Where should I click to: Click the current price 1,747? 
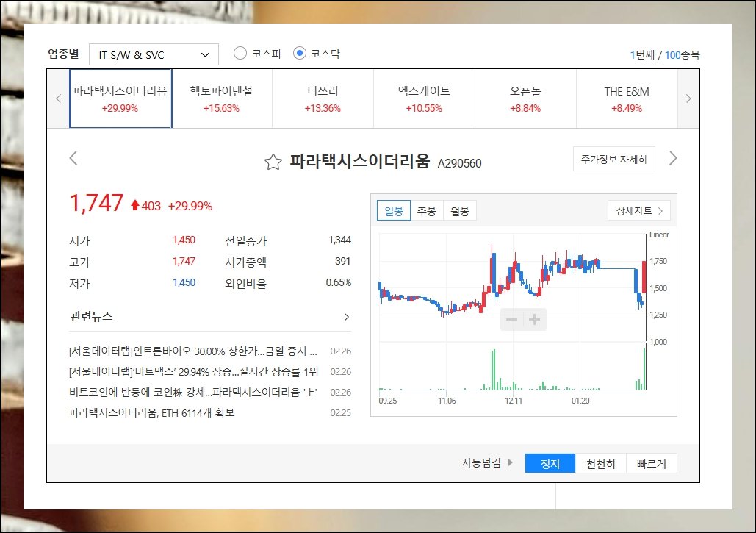tap(96, 203)
